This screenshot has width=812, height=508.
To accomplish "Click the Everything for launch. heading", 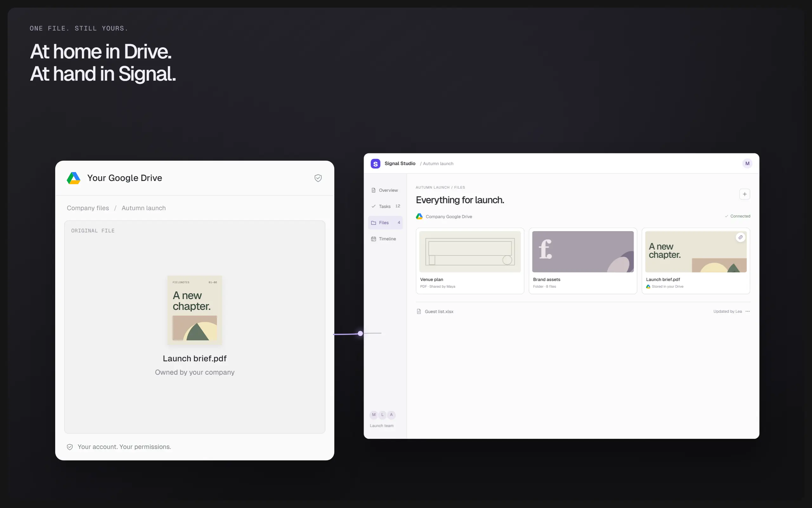I will tap(460, 200).
